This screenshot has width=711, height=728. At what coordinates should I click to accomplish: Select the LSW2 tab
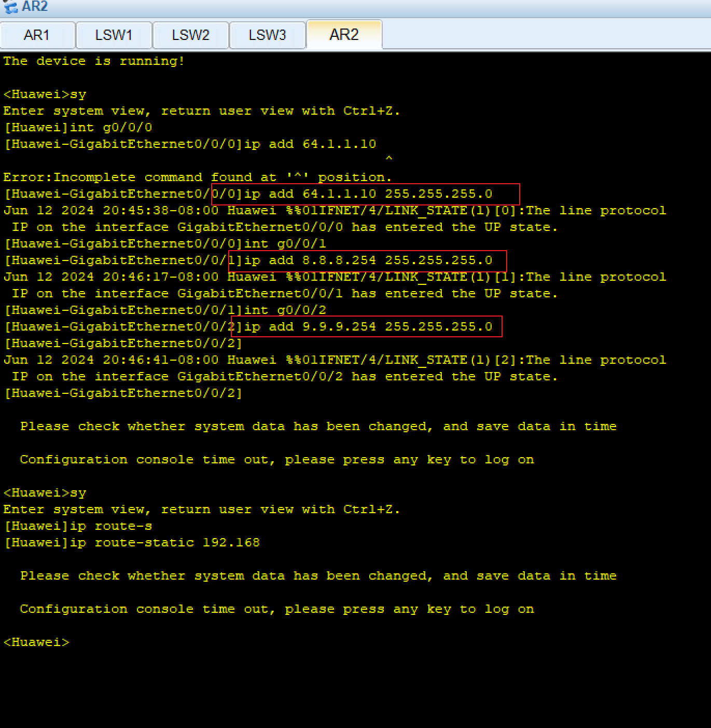(190, 35)
